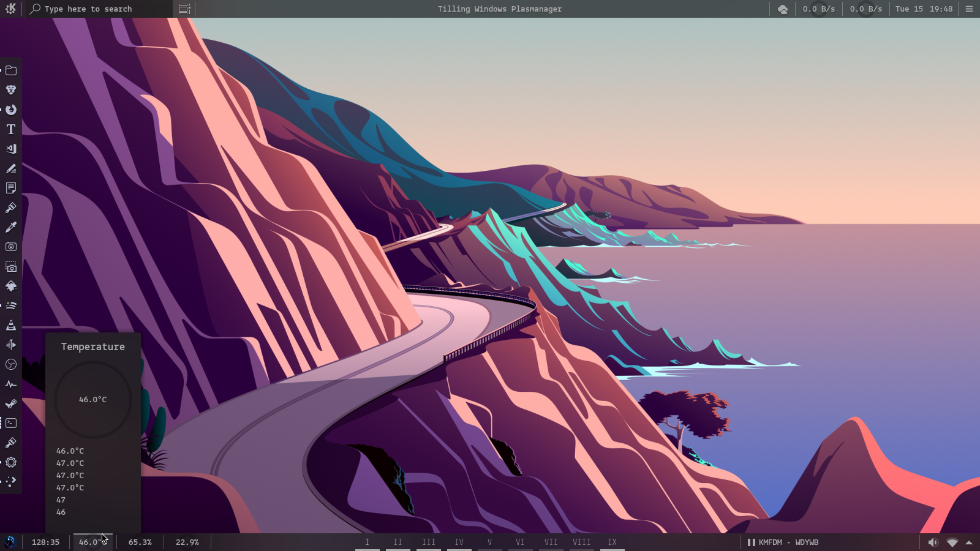Viewport: 980px width, 551px height.
Task: Open system settings gear icon
Action: click(x=11, y=462)
